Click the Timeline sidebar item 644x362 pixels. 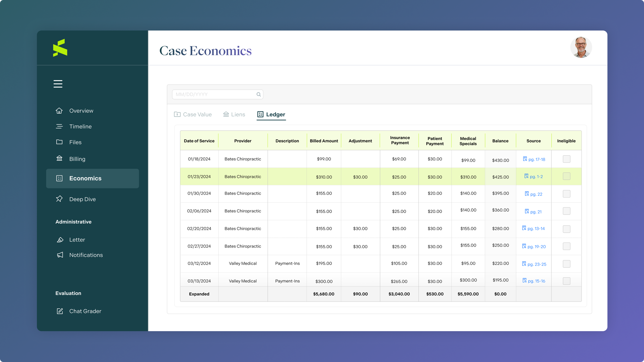click(80, 126)
